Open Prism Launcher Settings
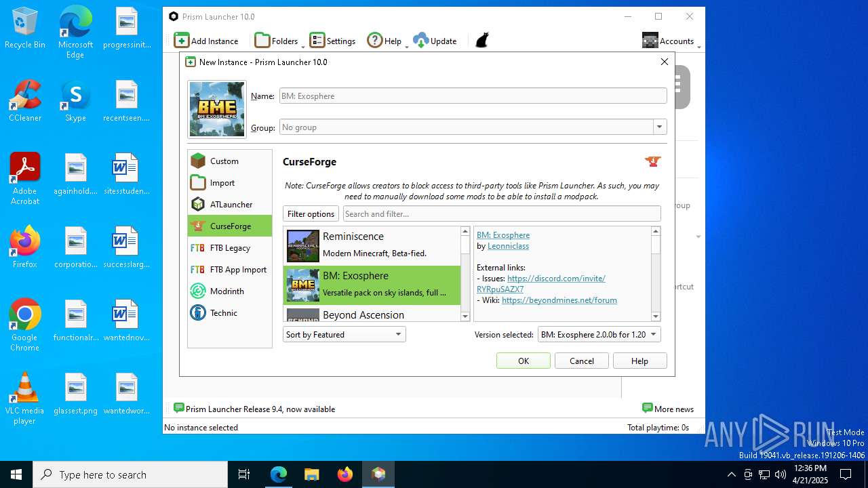This screenshot has height=488, width=868. pyautogui.click(x=332, y=41)
